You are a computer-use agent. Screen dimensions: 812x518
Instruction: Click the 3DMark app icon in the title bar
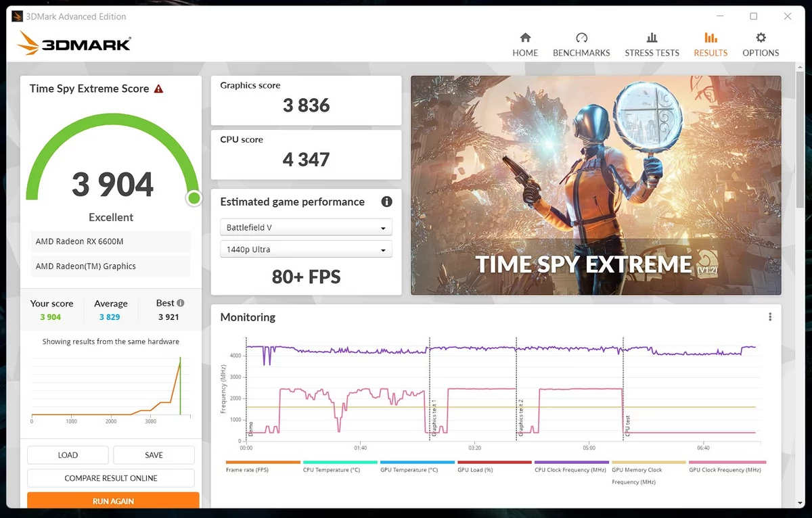tap(17, 16)
